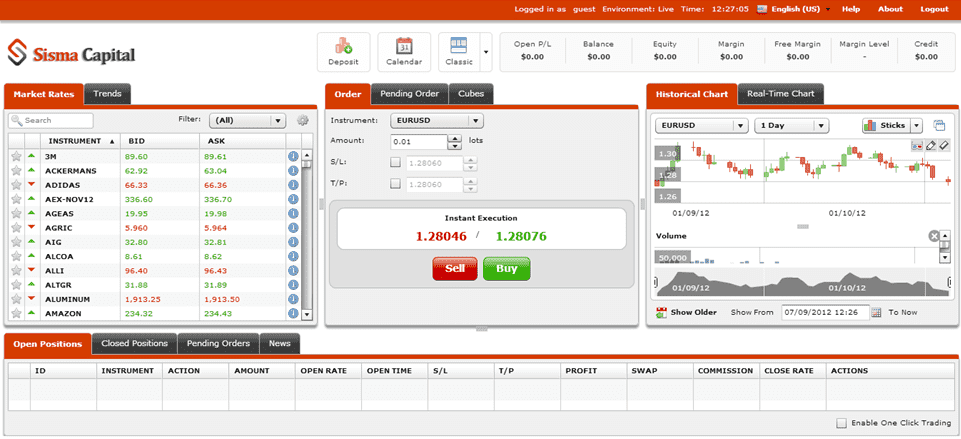This screenshot has width=961, height=439.
Task: Toggle favorite star for AEX-NOV12
Action: [16, 199]
